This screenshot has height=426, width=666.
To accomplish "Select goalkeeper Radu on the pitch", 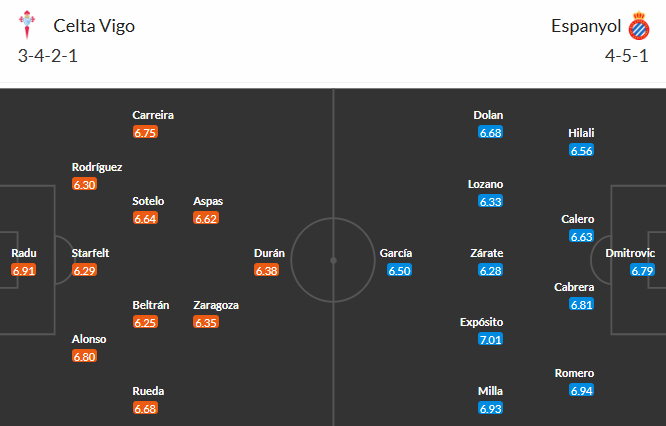I will [x=23, y=253].
